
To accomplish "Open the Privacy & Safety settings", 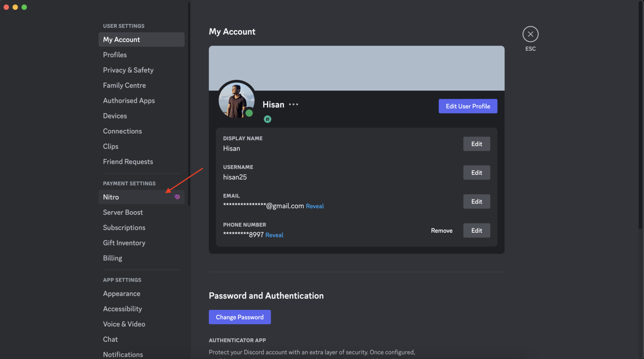I will click(128, 70).
